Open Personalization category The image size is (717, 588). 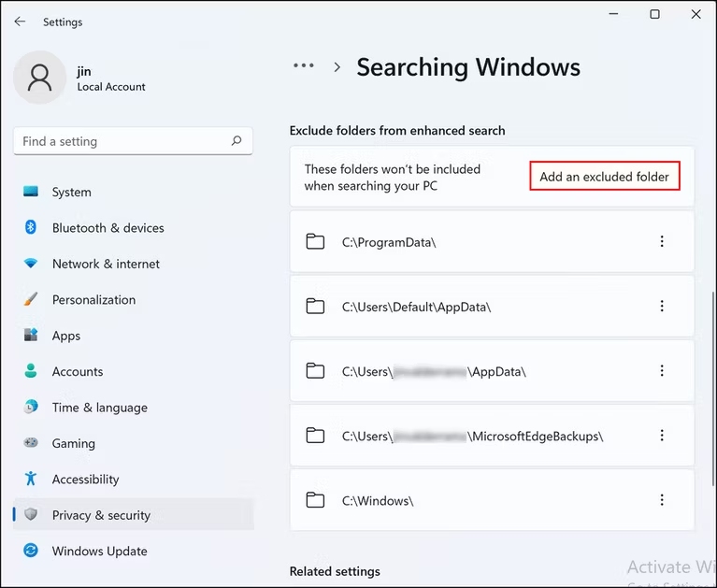click(133, 300)
